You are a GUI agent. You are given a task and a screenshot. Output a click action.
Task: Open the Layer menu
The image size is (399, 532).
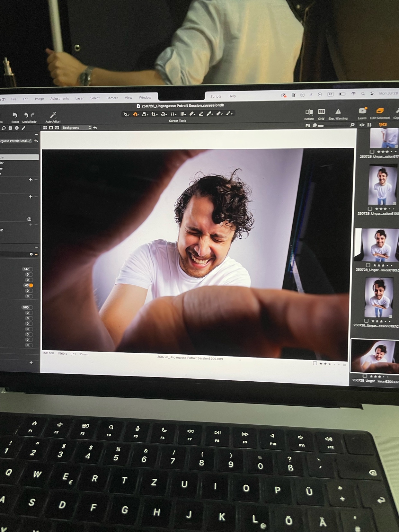[x=79, y=98]
